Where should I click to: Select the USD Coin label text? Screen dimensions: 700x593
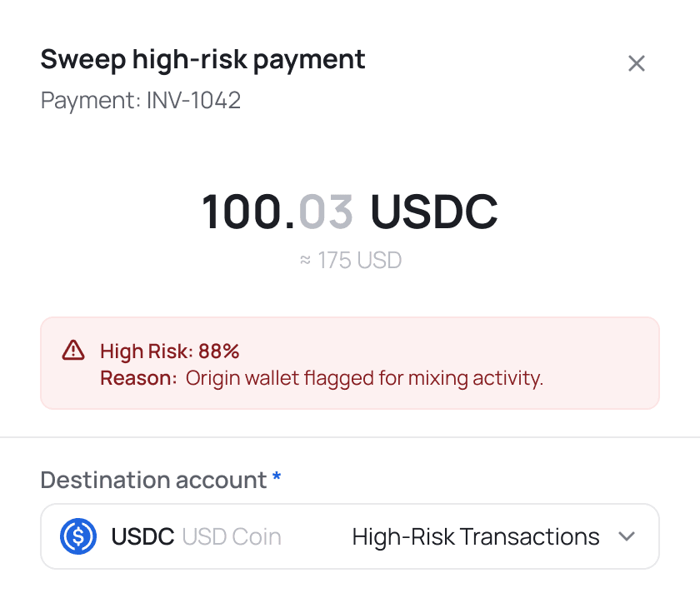click(231, 536)
